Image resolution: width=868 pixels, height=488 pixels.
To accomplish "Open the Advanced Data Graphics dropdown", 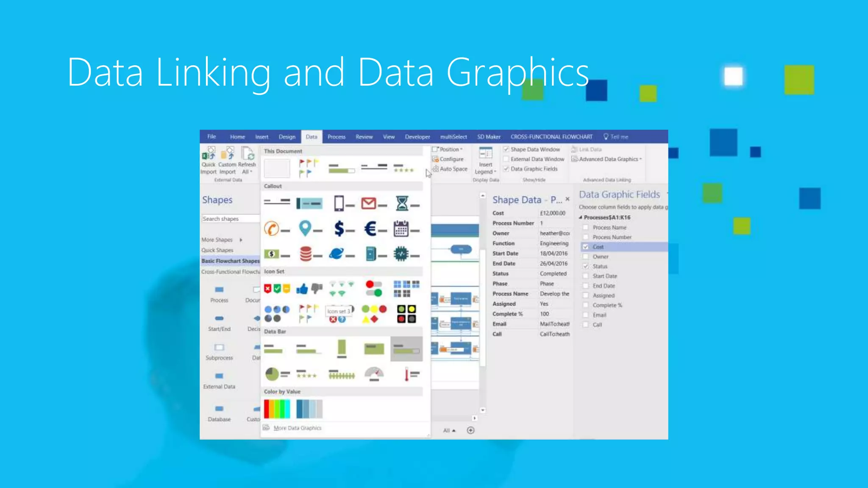I will click(606, 159).
